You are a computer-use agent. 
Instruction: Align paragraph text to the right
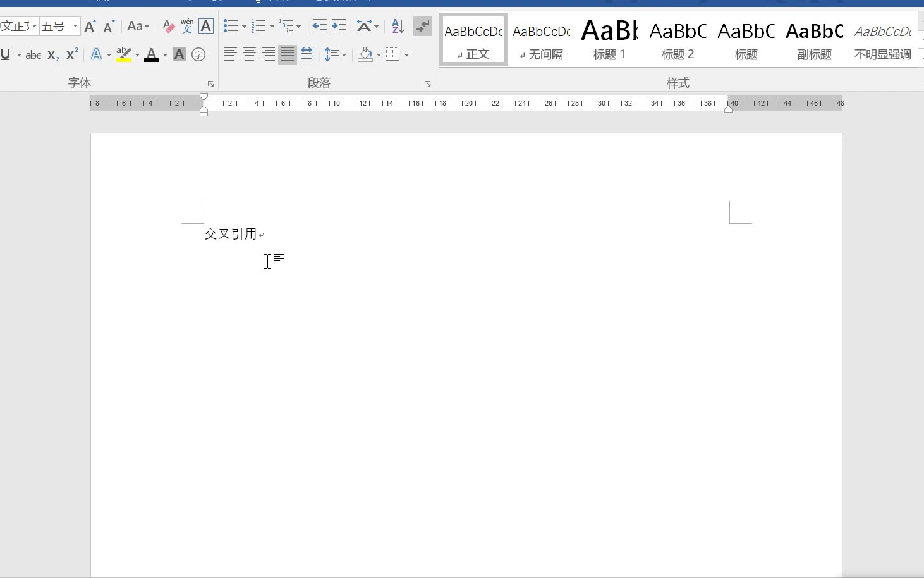(269, 54)
